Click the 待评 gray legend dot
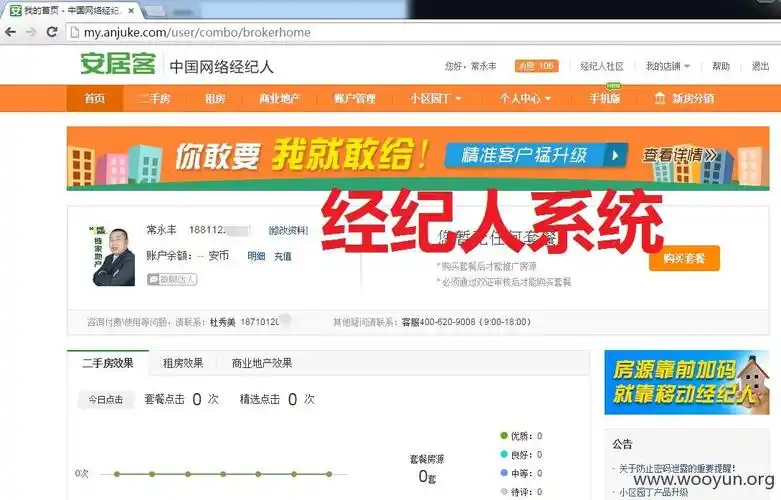Screen dimensions: 781x500 [x=504, y=492]
